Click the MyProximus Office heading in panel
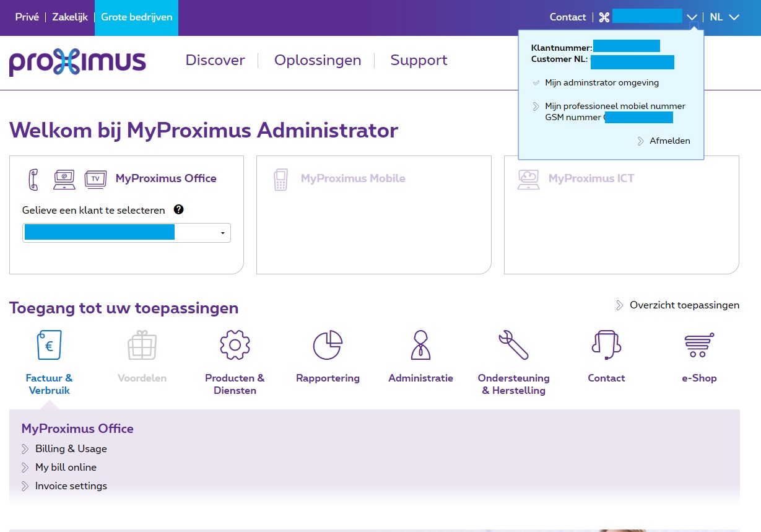Screen dimensions: 761x532 tap(77, 429)
